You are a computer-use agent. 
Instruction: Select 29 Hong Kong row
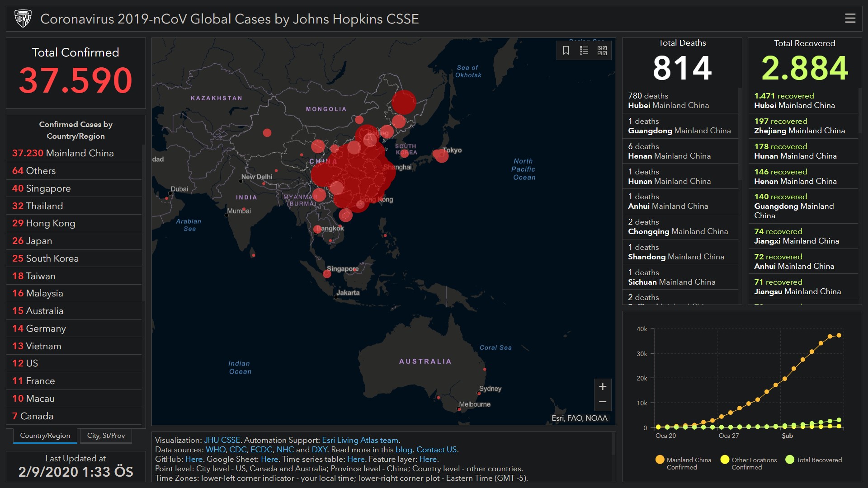[74, 223]
